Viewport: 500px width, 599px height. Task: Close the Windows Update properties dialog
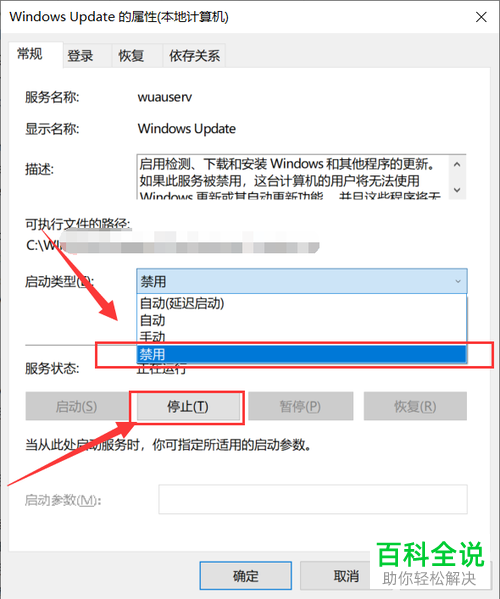click(x=481, y=17)
